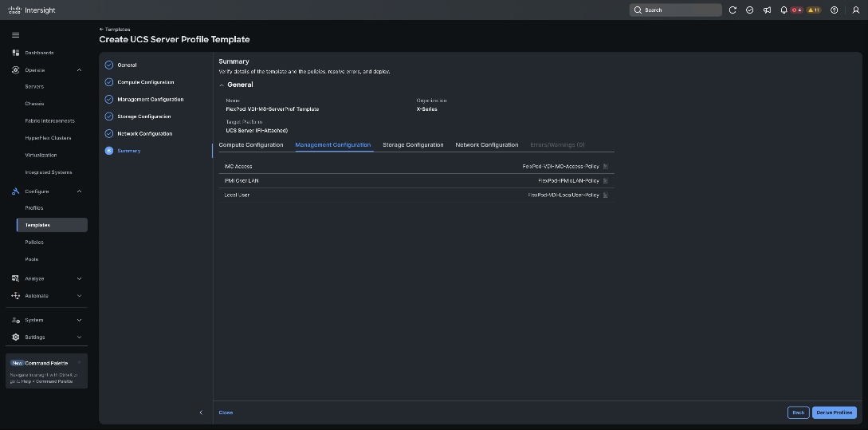Expand the System section chevron
Image resolution: width=868 pixels, height=430 pixels.
79,320
